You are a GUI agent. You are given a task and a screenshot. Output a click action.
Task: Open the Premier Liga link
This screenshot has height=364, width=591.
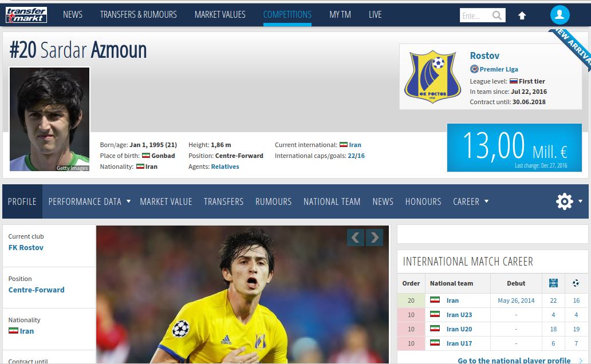click(x=499, y=69)
